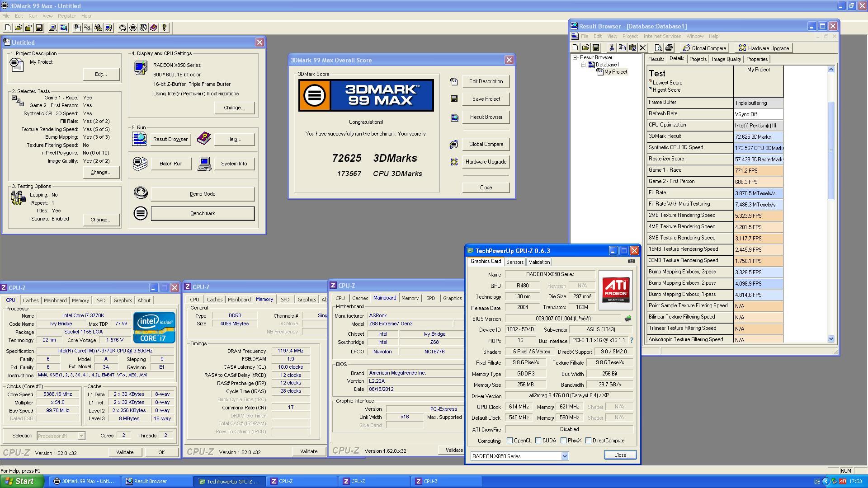The width and height of the screenshot is (868, 488).
Task: Click the Testing Options gears toolbar icon
Action: (x=98, y=28)
